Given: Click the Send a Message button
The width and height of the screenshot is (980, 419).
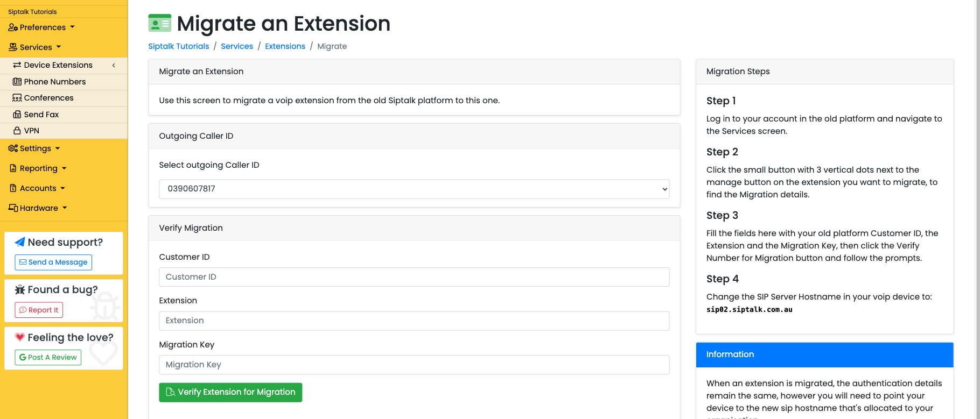Looking at the screenshot, I should coord(53,262).
